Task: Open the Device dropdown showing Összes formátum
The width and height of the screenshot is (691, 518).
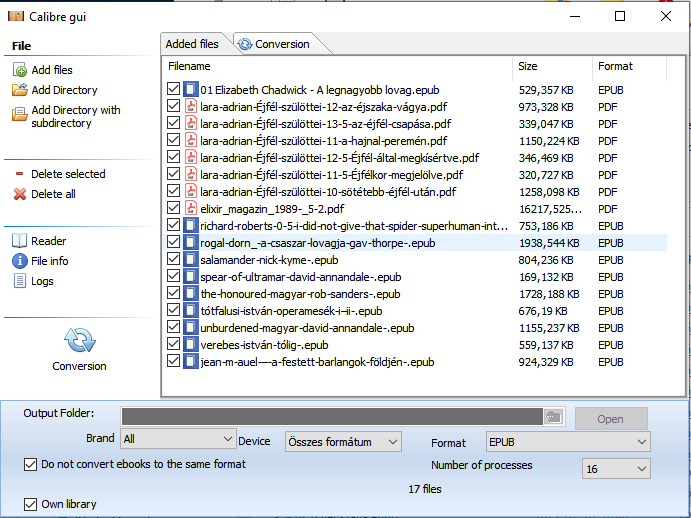Action: click(x=343, y=442)
